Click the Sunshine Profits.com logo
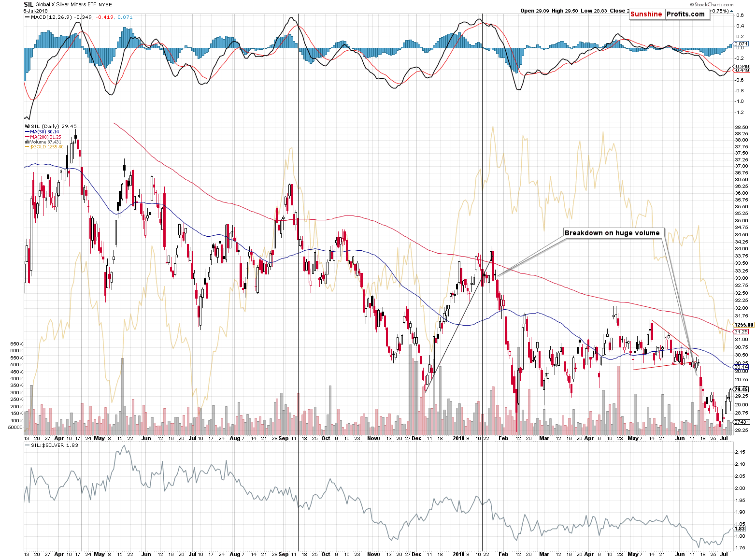 pos(669,14)
